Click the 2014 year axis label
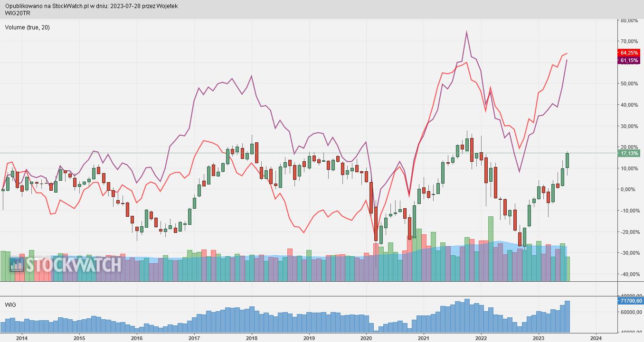The width and height of the screenshot is (644, 342). [x=22, y=338]
